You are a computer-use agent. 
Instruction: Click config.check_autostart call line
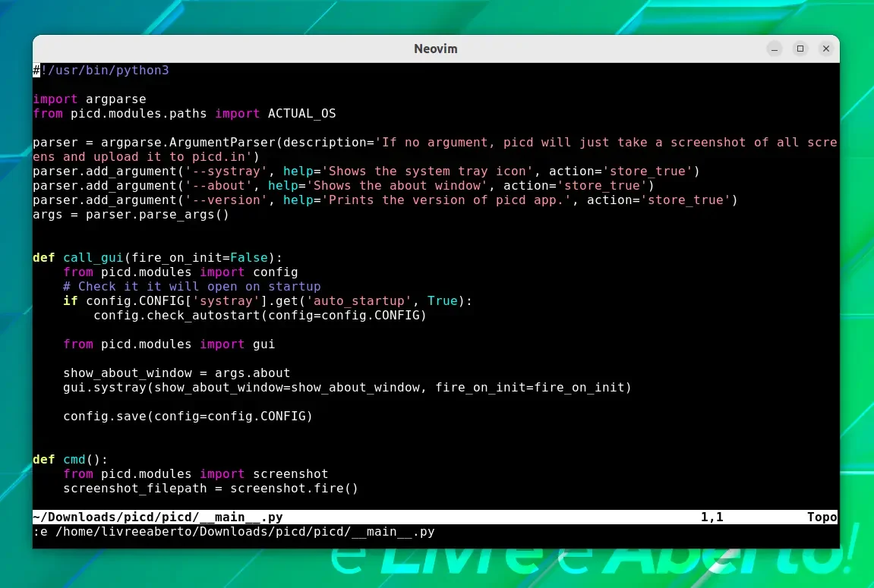point(260,316)
